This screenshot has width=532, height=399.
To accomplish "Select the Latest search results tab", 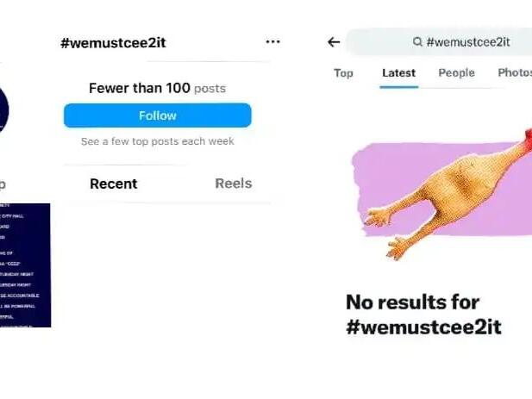I will [398, 73].
